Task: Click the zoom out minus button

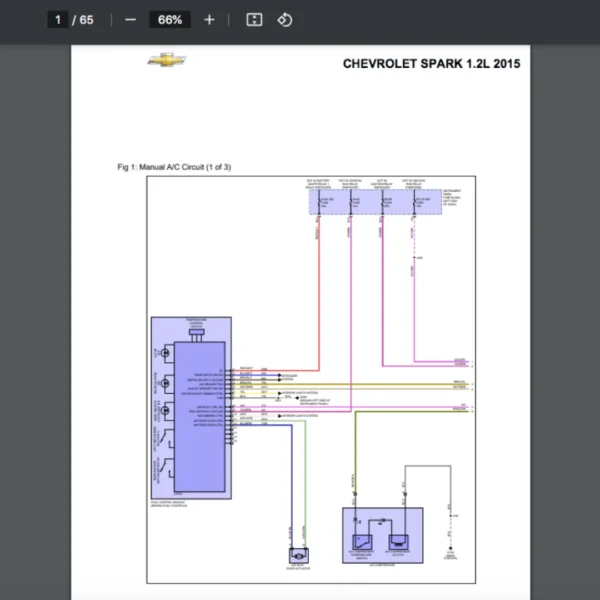Action: (131, 20)
